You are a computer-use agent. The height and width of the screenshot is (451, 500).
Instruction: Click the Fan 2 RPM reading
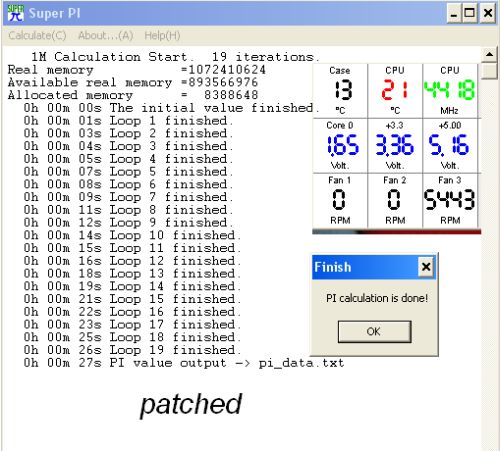tap(394, 199)
